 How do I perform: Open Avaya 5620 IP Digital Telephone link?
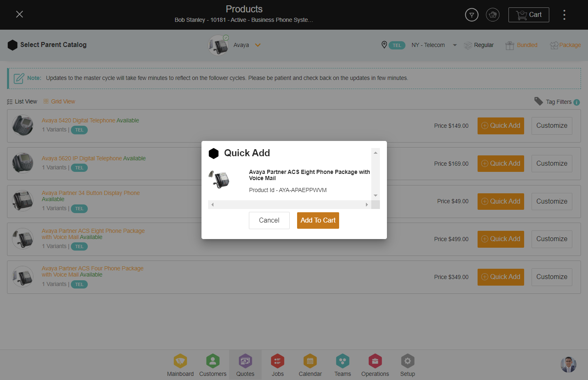82,158
